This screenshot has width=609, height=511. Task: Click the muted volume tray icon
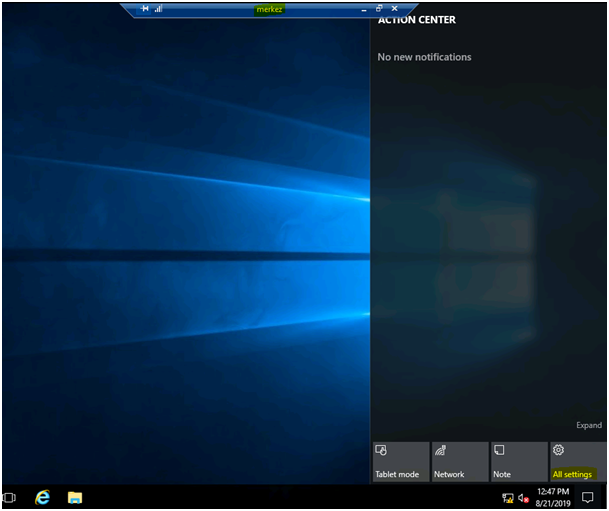tap(523, 498)
